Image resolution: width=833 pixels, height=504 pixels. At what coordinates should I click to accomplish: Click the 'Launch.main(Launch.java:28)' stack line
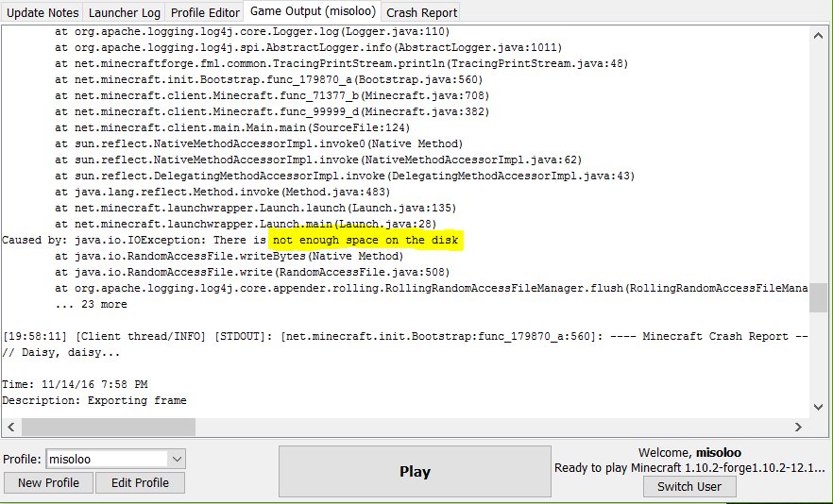pyautogui.click(x=246, y=224)
